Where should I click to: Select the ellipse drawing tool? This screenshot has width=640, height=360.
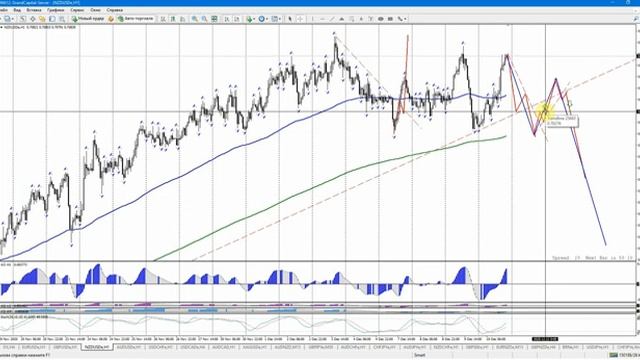(380, 19)
